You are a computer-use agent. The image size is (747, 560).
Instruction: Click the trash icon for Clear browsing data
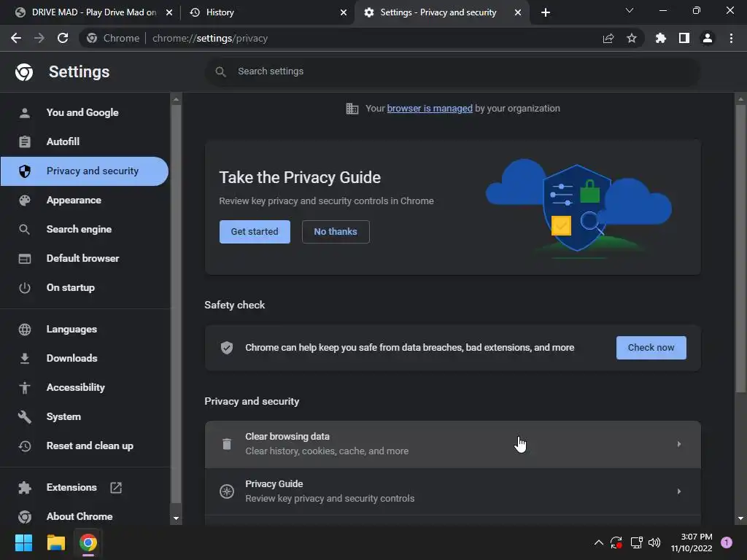tap(227, 444)
